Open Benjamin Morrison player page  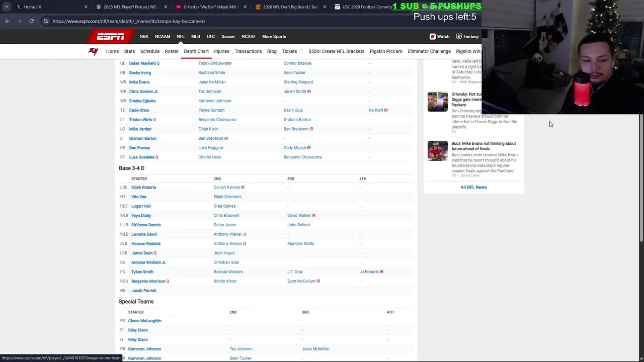pos(148,281)
